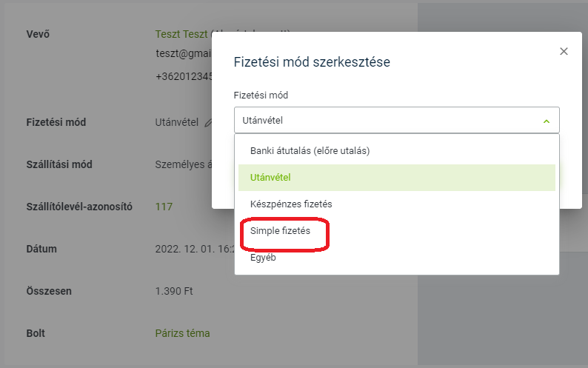Click the dialog title Fizetési mód szerkesztése

(312, 62)
